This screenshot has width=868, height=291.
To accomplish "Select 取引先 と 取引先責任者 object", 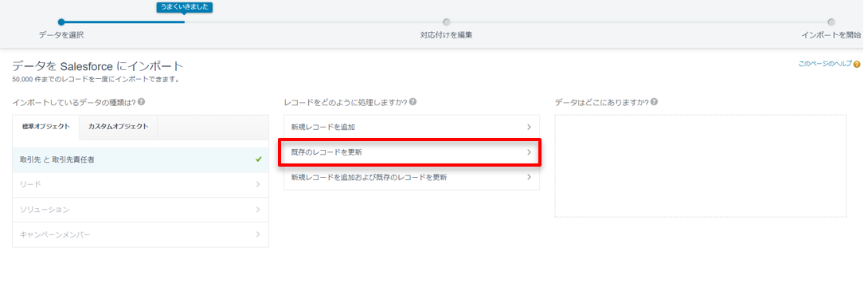I will coord(141,159).
